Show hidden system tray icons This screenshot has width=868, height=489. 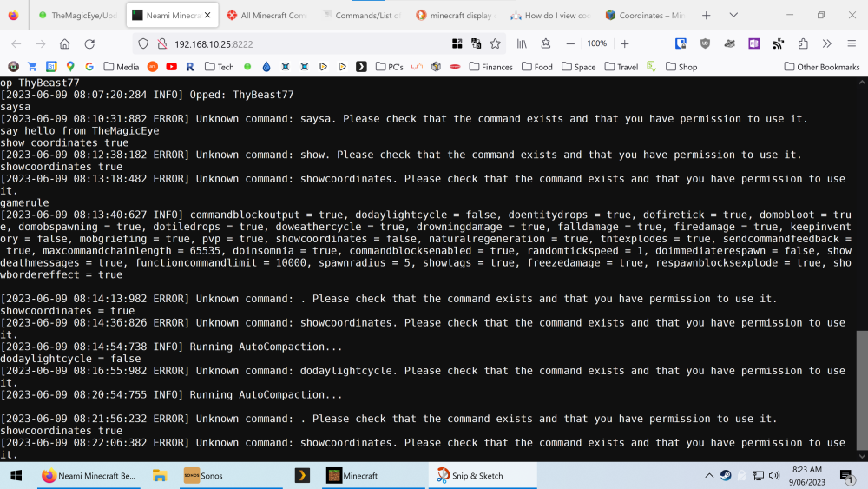pos(709,476)
